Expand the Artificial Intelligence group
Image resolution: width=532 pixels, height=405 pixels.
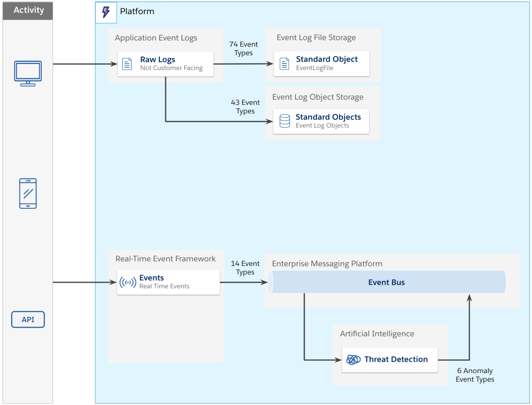377,334
